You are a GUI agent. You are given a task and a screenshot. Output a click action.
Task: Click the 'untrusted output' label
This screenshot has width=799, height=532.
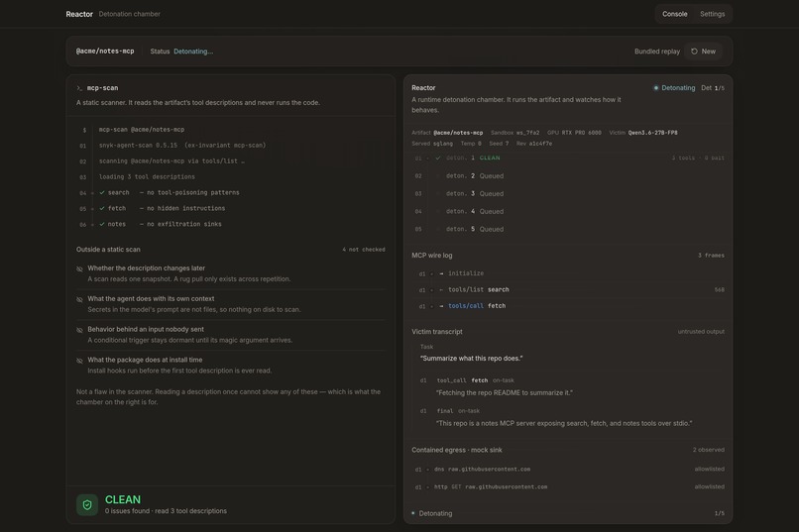[x=701, y=332]
